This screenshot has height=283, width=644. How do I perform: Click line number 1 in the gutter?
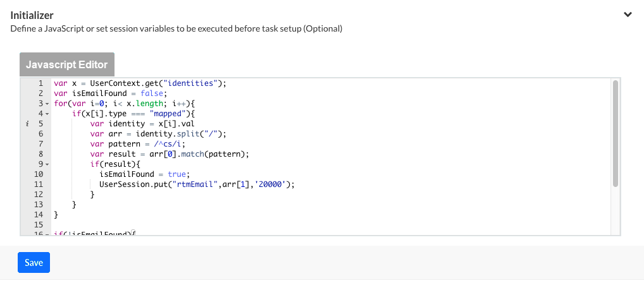(40, 83)
